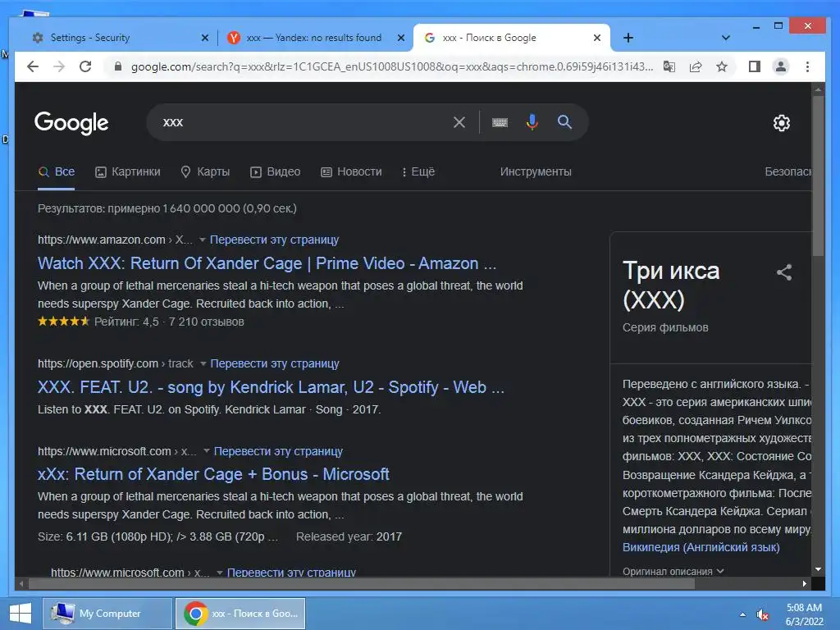Switch to Карты results
This screenshot has width=840, height=630.
tap(206, 171)
